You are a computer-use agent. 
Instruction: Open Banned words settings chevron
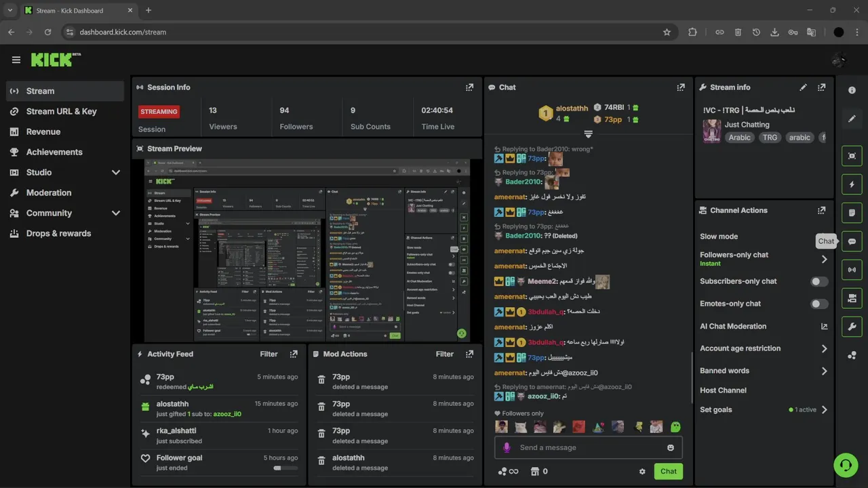825,371
